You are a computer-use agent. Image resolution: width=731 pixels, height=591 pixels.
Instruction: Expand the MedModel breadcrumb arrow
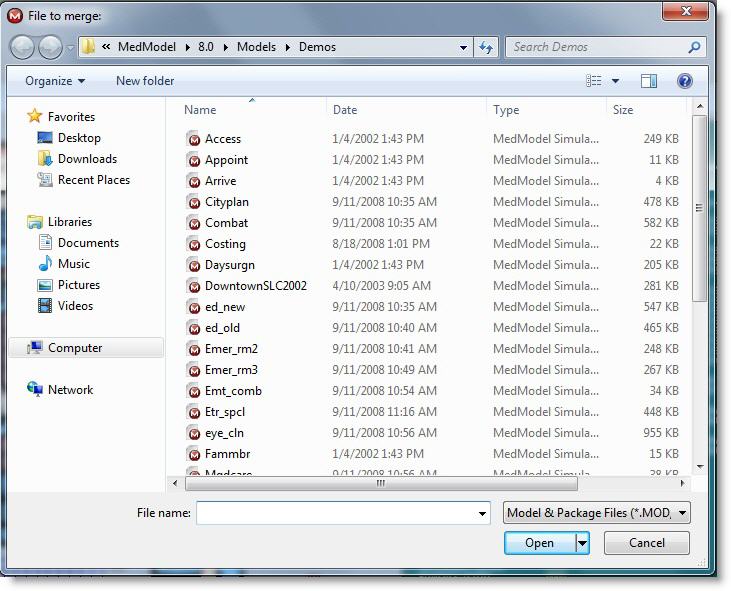pos(187,48)
